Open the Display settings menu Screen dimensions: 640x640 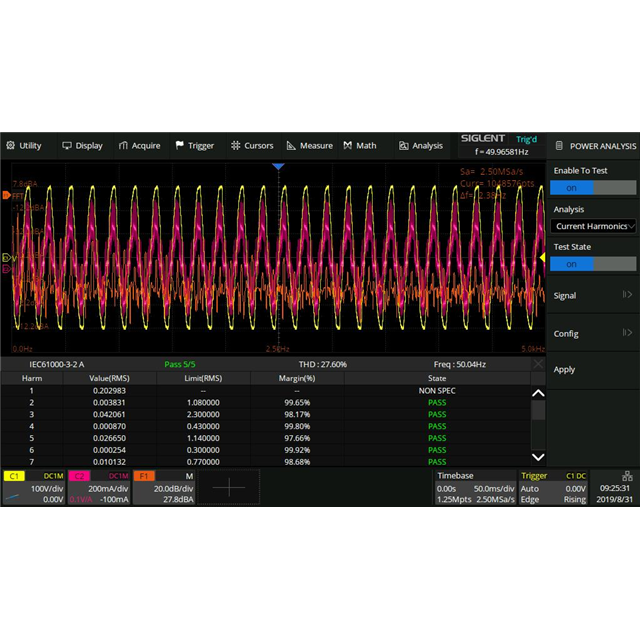pos(82,145)
